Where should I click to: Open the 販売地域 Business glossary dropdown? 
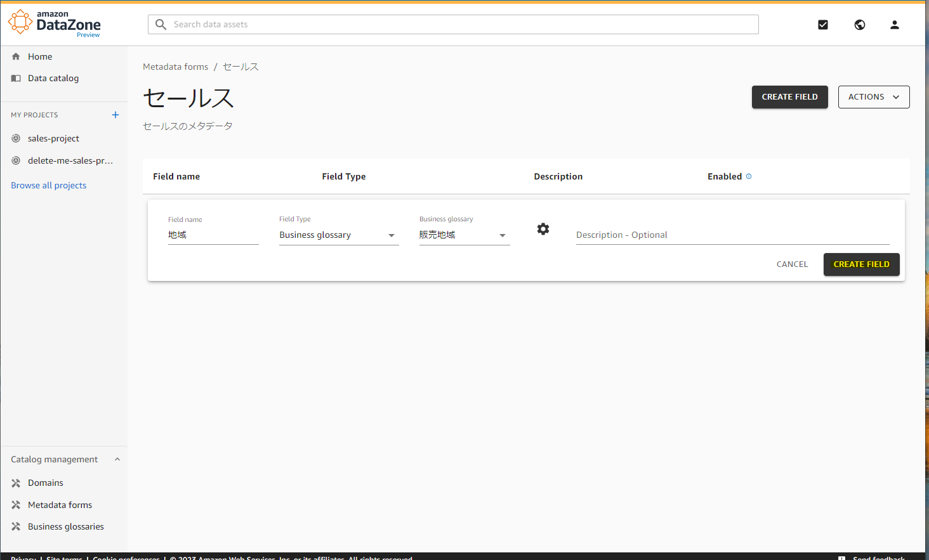(464, 235)
